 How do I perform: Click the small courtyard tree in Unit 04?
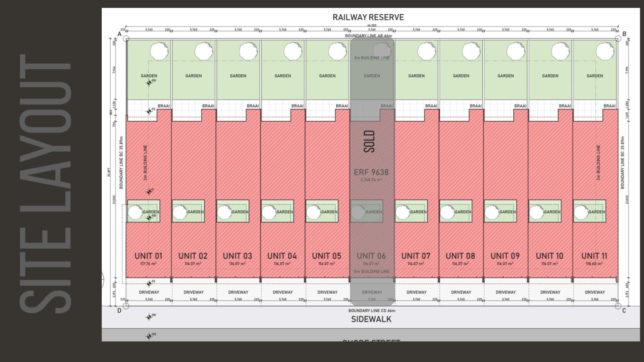269,212
